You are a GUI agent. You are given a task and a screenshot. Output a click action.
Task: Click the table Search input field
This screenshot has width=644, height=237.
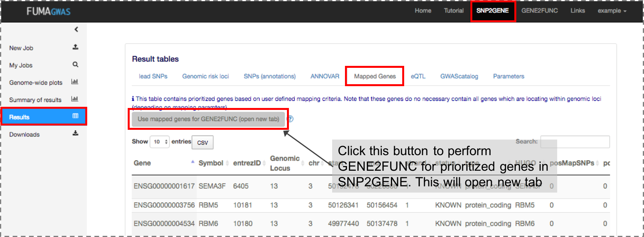(x=575, y=142)
